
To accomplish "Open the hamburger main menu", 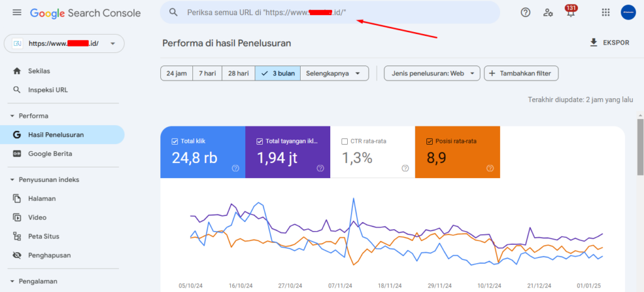I will [17, 13].
